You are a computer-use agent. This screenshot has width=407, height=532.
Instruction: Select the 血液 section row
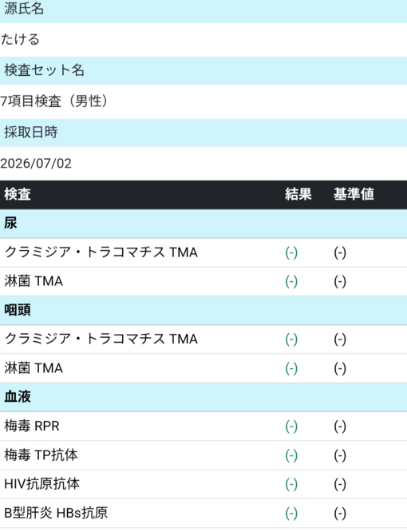tap(203, 397)
